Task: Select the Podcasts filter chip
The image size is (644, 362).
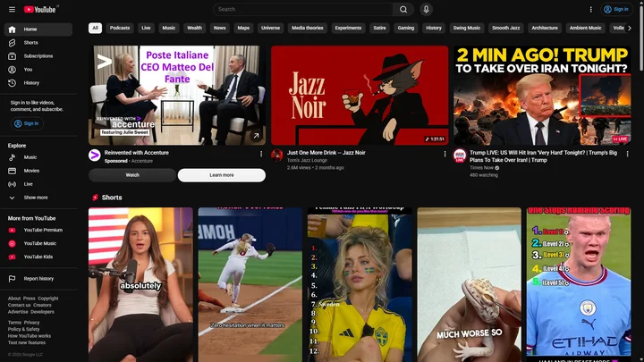Action: [120, 28]
